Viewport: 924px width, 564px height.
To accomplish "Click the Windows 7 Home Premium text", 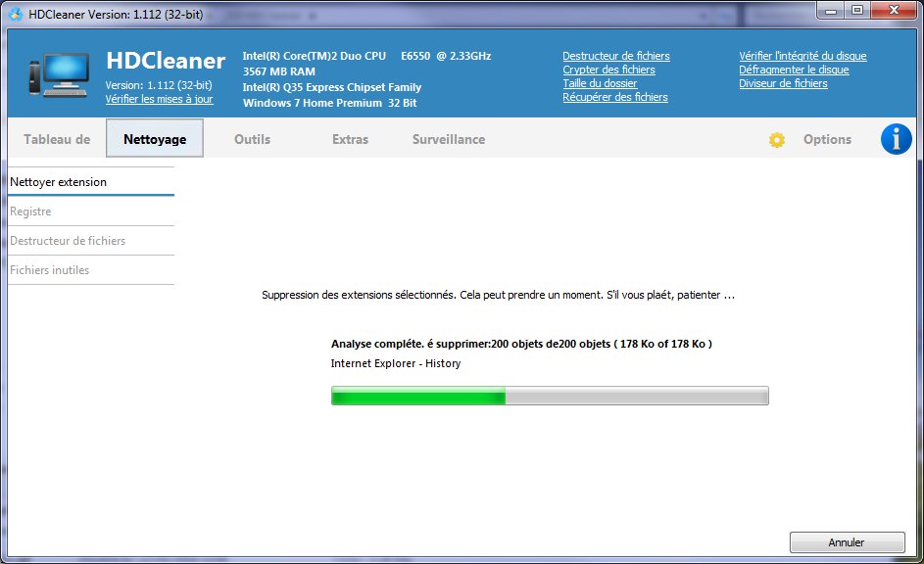I will pyautogui.click(x=329, y=103).
